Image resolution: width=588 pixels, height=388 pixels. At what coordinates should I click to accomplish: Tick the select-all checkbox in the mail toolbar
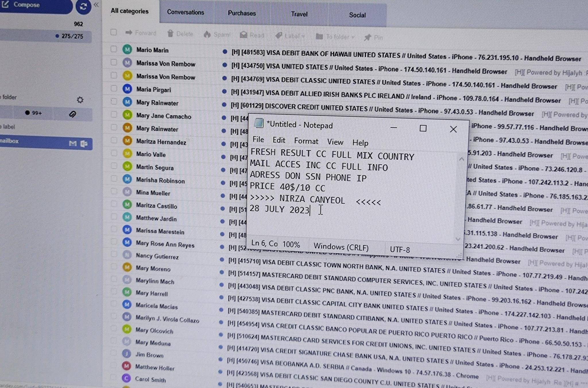(114, 32)
